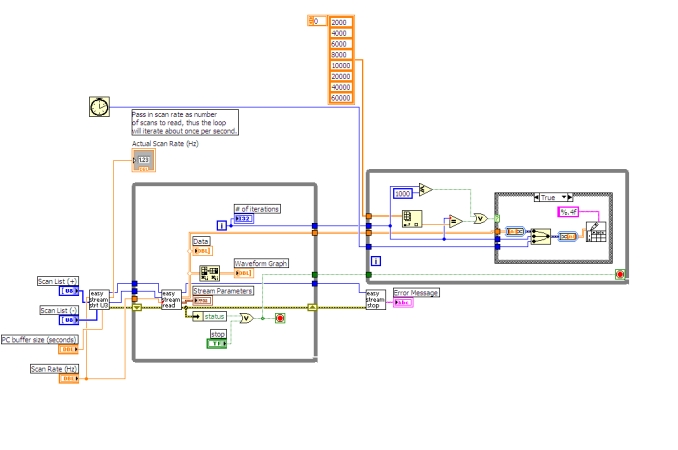The height and width of the screenshot is (450, 678).
Task: Toggle the stop boolean control terminal
Action: (x=217, y=344)
